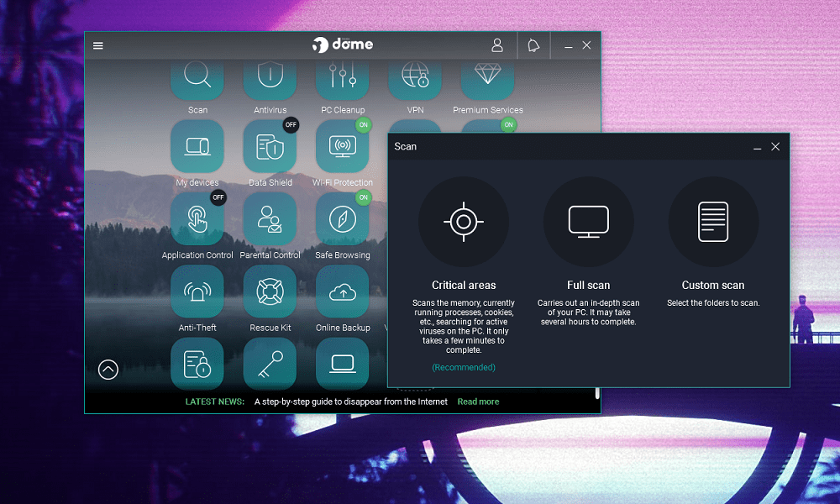
Task: Open the user account icon
Action: (x=497, y=45)
